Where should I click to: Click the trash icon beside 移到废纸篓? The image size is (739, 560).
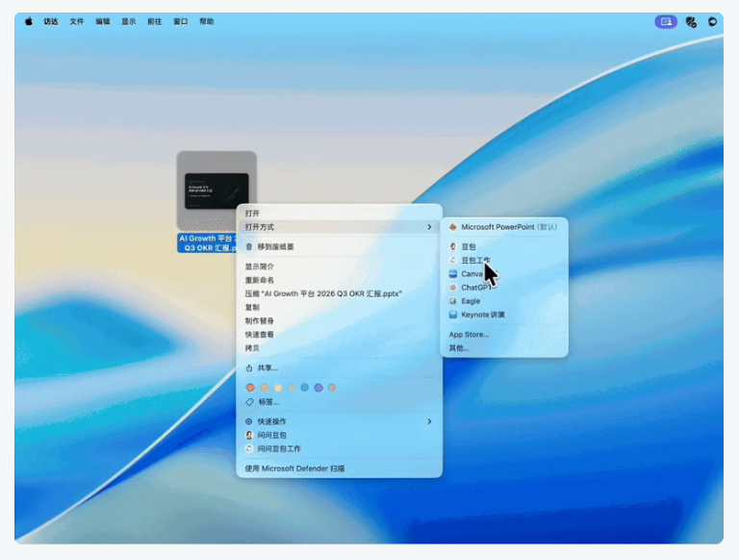tap(249, 246)
